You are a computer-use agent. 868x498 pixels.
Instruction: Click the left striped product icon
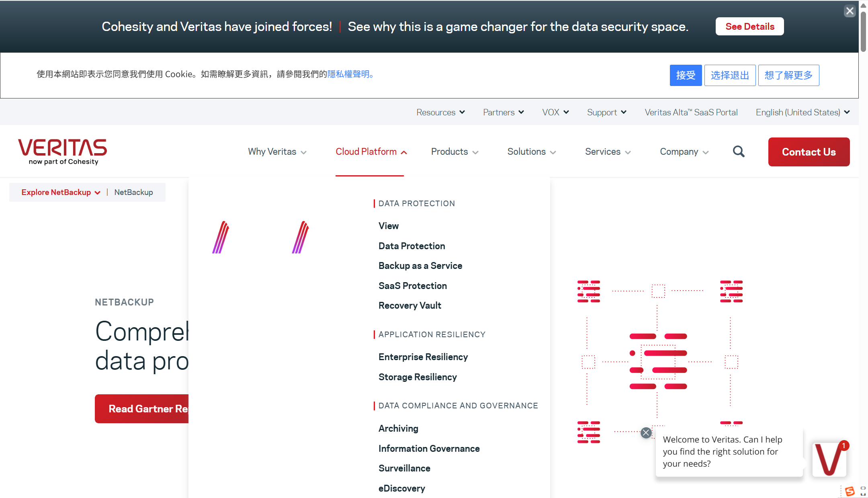(221, 237)
